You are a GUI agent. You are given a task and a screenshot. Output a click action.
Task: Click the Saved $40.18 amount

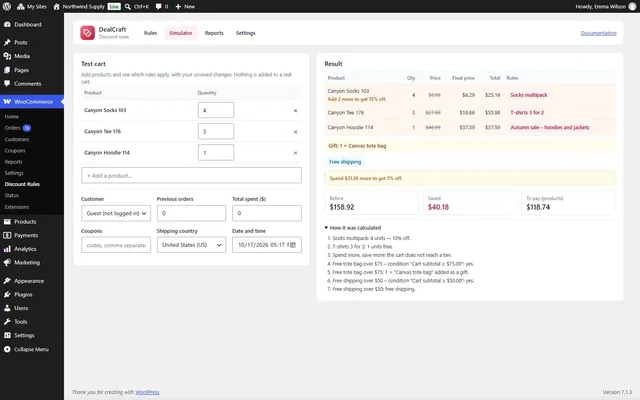tap(438, 207)
